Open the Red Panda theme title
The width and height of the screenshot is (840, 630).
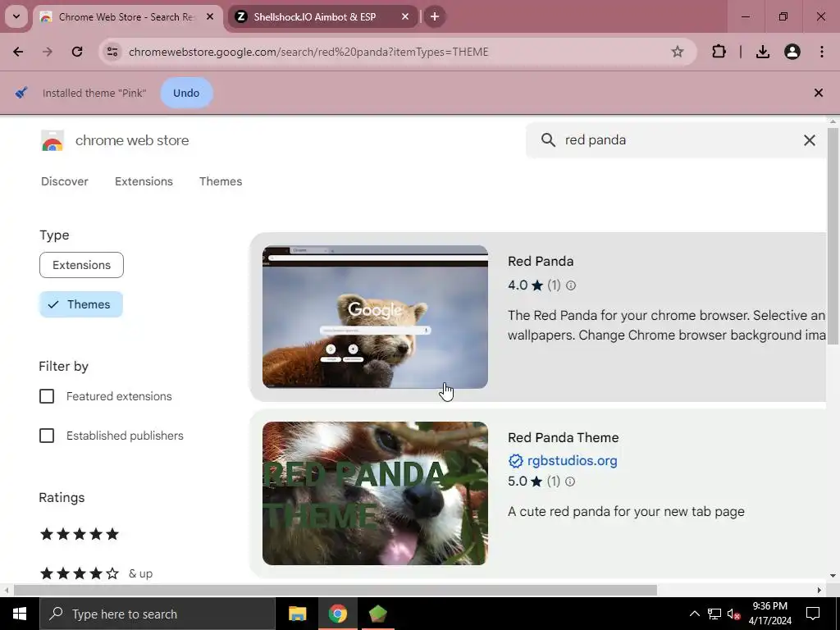coord(541,262)
